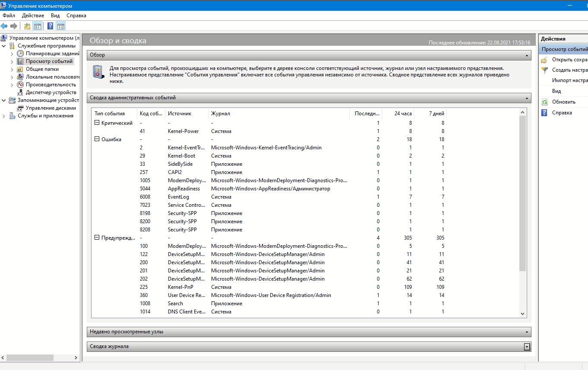Expand the Недавно просмотренные узлы section
Viewport: 588px width, 370px height.
click(x=527, y=332)
